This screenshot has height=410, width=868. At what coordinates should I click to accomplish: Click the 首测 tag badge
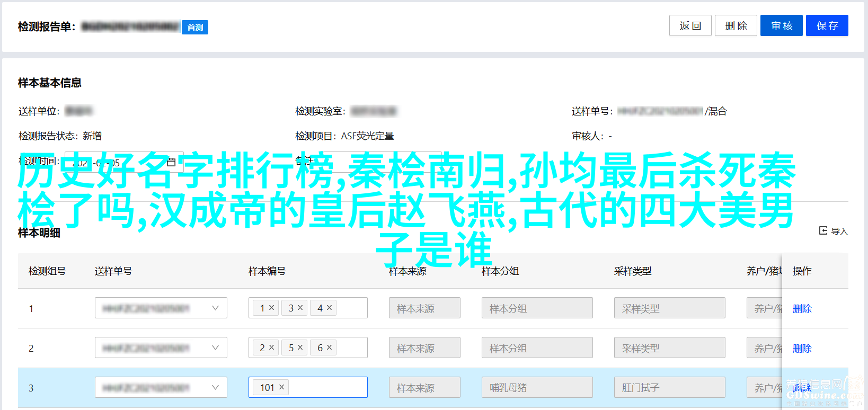[195, 27]
